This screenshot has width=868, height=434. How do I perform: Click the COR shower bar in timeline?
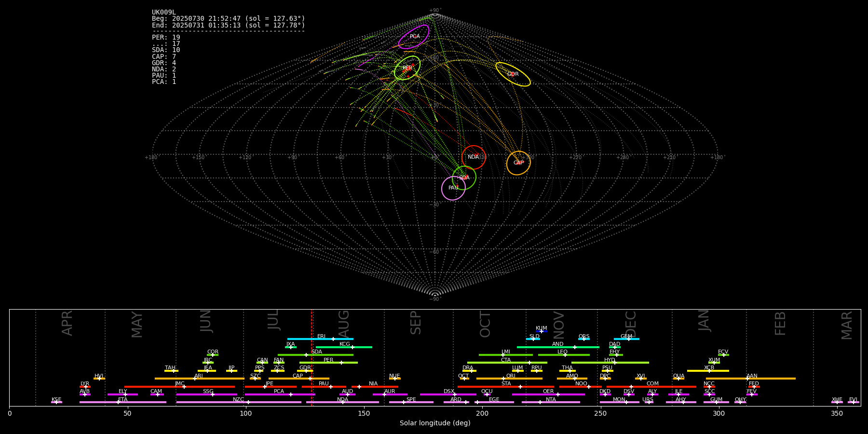click(x=213, y=355)
